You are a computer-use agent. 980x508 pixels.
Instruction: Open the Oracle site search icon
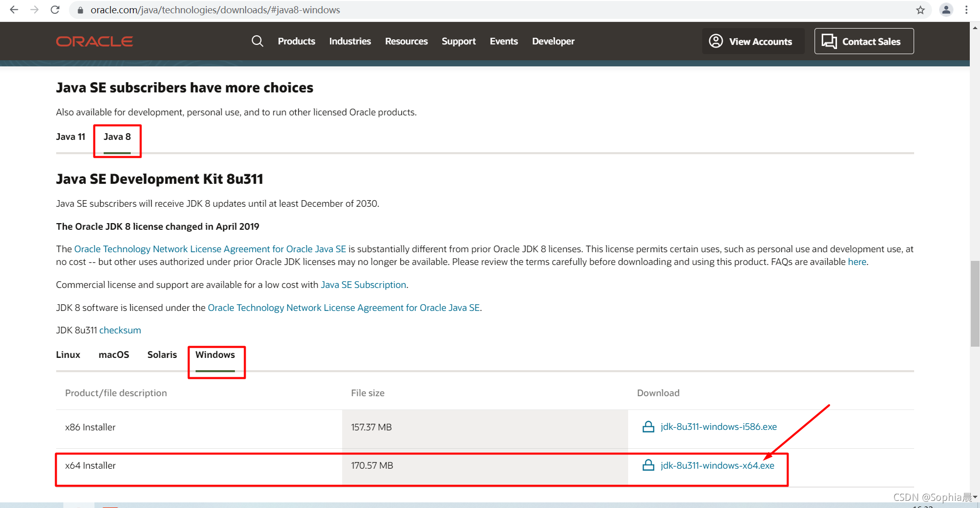coord(257,41)
